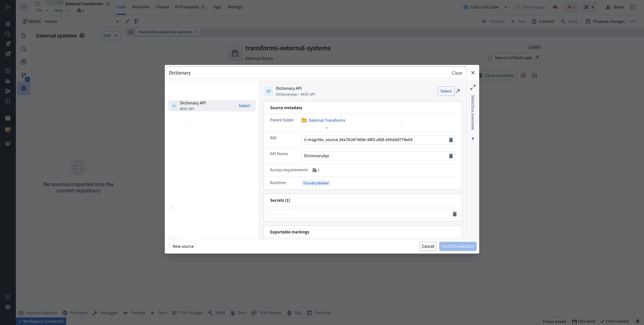Click the pencil edit branch icon

tap(128, 21)
